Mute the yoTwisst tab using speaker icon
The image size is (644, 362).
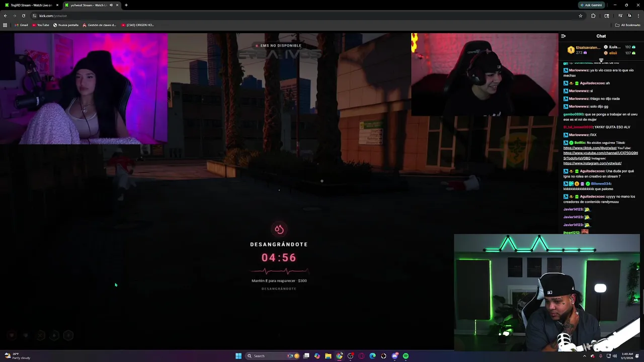(111, 5)
